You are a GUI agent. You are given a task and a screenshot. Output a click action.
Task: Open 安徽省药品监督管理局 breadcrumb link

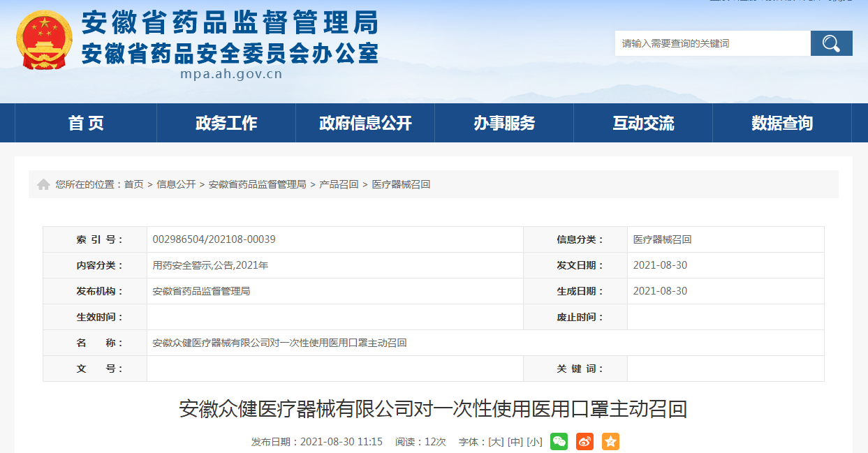pyautogui.click(x=257, y=184)
